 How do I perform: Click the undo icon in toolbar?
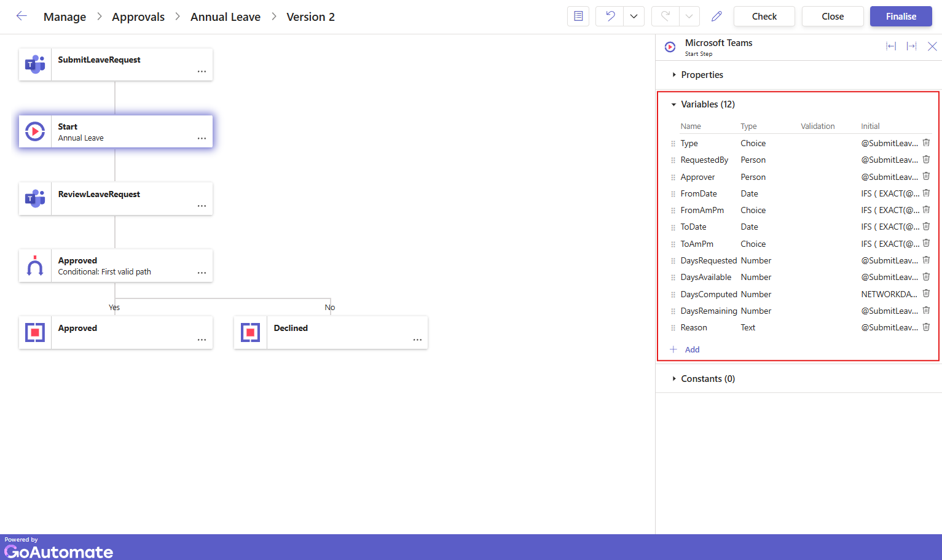pyautogui.click(x=610, y=17)
